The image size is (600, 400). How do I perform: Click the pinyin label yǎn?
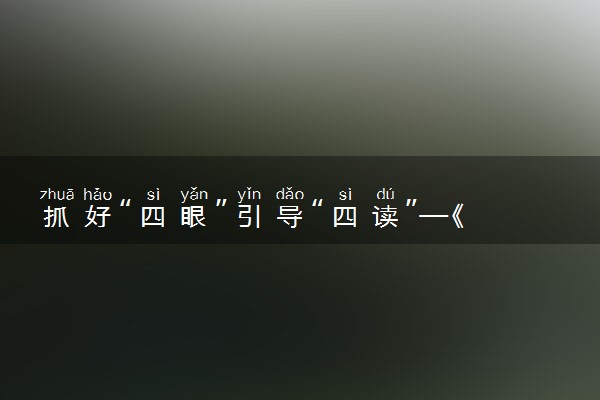pos(194,195)
